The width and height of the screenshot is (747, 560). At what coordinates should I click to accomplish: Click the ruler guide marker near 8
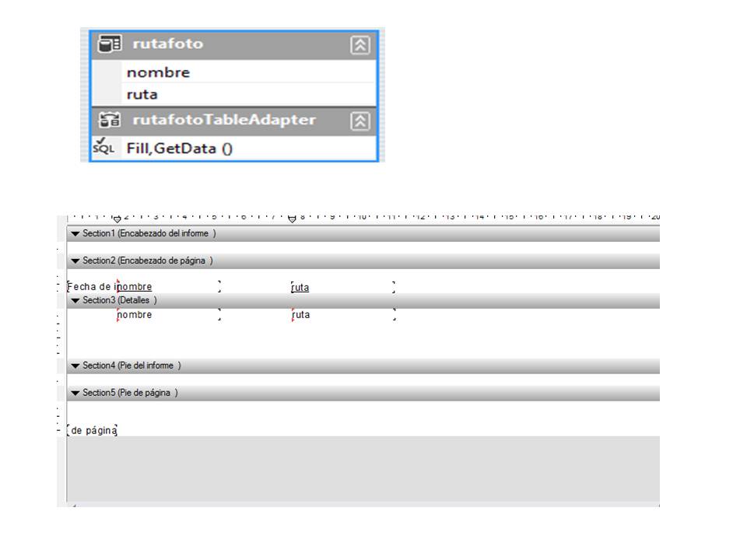[x=292, y=219]
